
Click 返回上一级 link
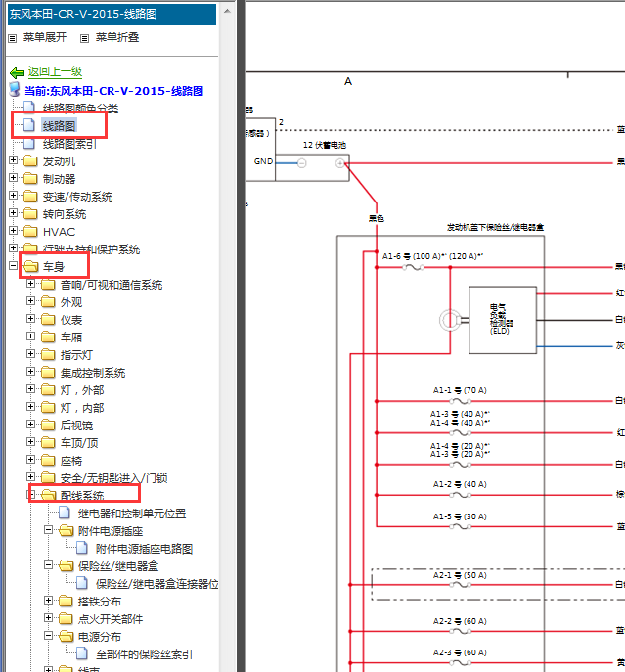[56, 71]
